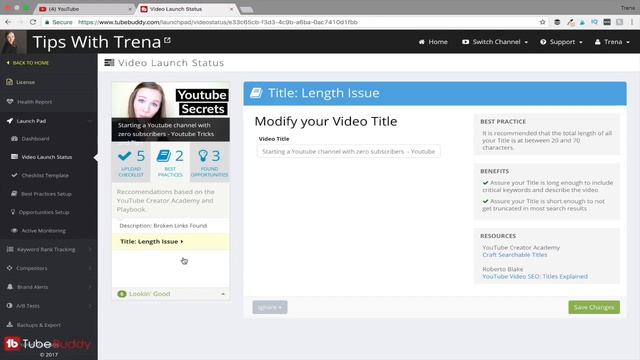Click into the Video Title input field

349,151
